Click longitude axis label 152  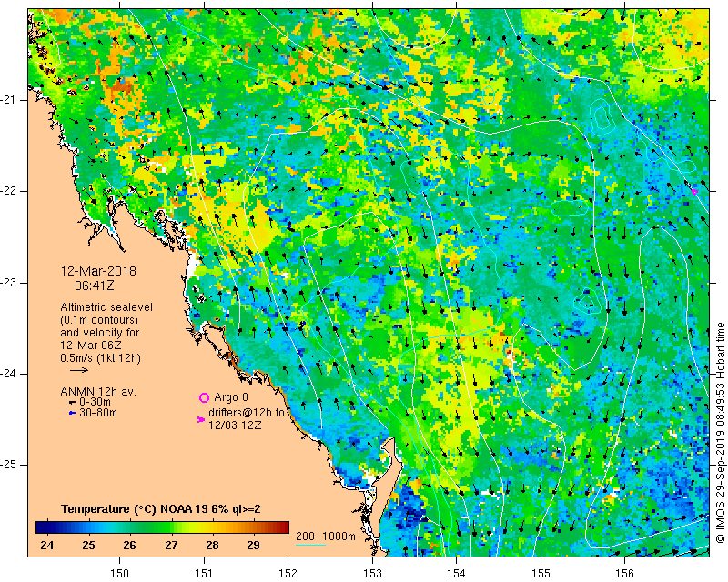288,574
